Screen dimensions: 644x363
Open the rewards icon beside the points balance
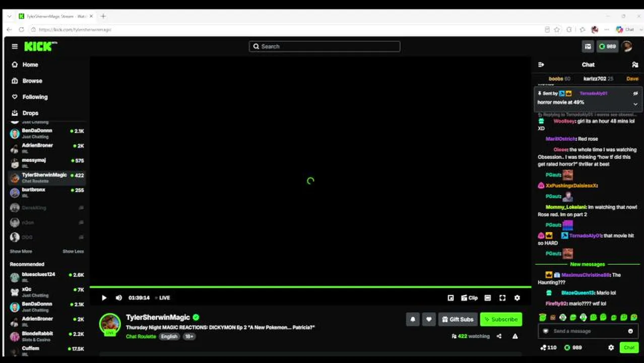588,46
